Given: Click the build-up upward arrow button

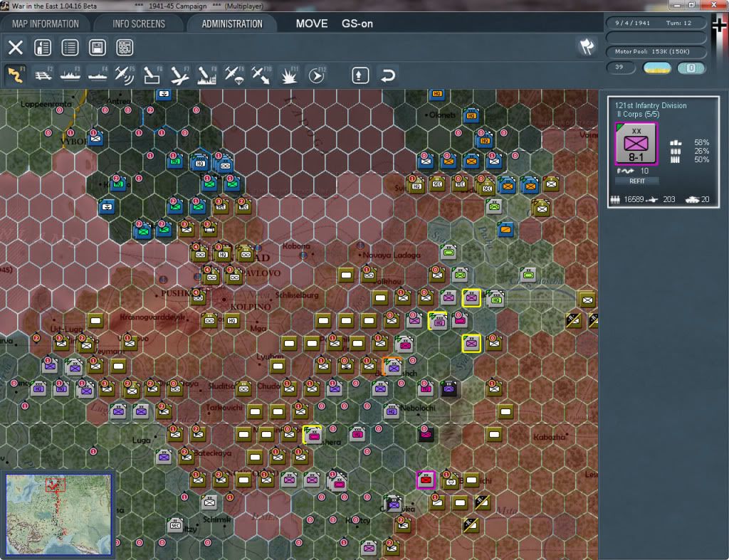Looking at the screenshot, I should coord(360,75).
